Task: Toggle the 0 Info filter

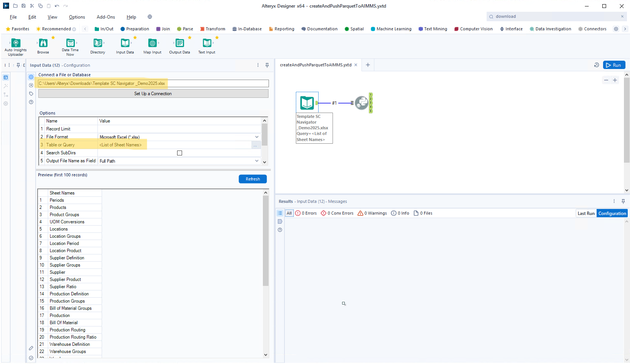Action: point(400,213)
